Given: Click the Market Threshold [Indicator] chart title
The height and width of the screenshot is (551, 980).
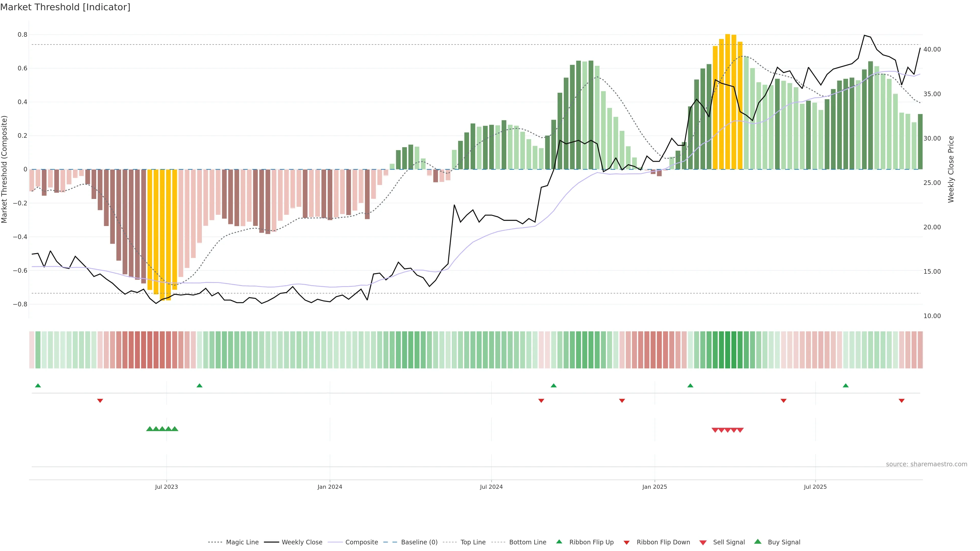Looking at the screenshot, I should pyautogui.click(x=65, y=7).
